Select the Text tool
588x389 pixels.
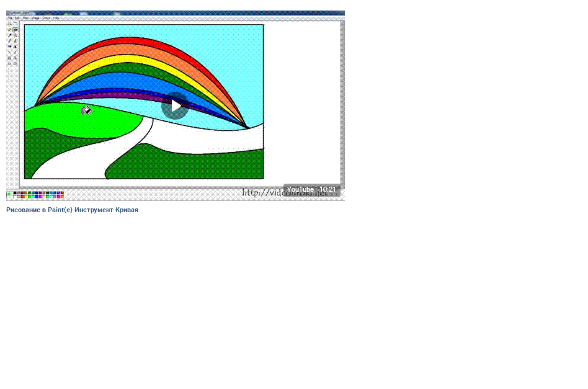coord(15,47)
